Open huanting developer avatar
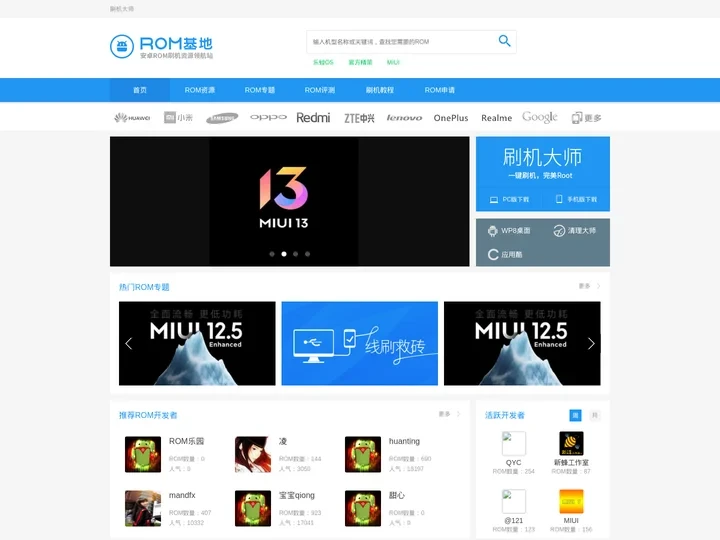Screen dimensions: 720x540 (x=363, y=454)
